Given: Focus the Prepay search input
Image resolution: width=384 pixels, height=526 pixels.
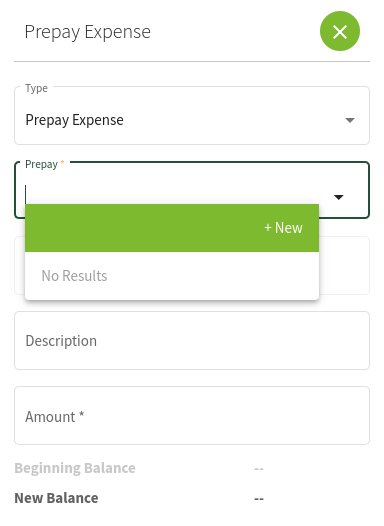Looking at the screenshot, I should (178, 195).
